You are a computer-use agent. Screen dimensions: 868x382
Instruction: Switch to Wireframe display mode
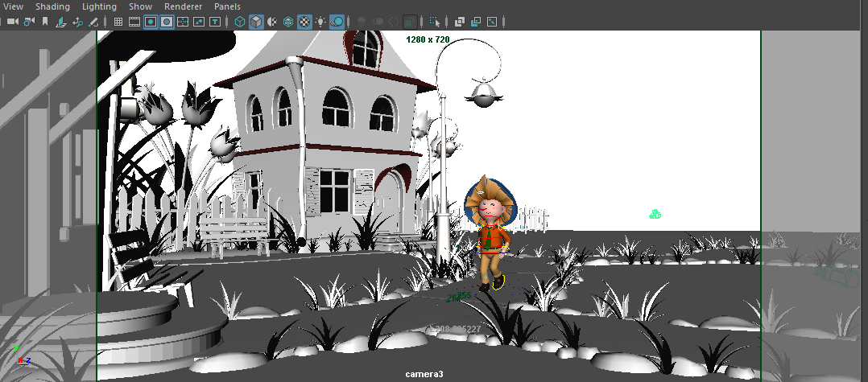click(240, 22)
